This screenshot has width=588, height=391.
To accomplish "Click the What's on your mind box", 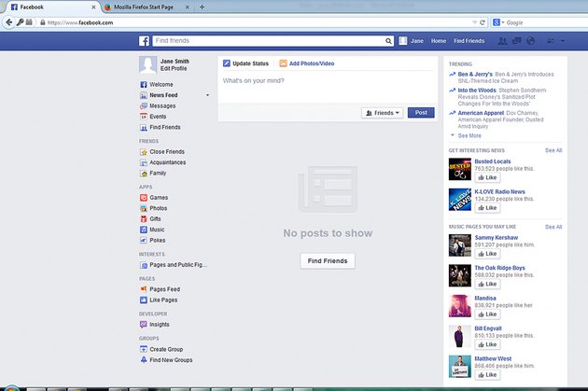I will [x=328, y=89].
